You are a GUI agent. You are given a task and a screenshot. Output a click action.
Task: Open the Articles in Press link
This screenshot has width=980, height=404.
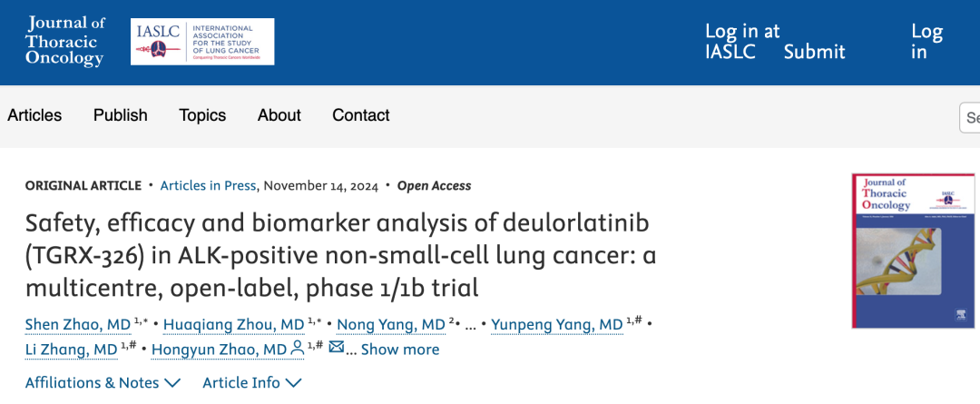click(208, 185)
